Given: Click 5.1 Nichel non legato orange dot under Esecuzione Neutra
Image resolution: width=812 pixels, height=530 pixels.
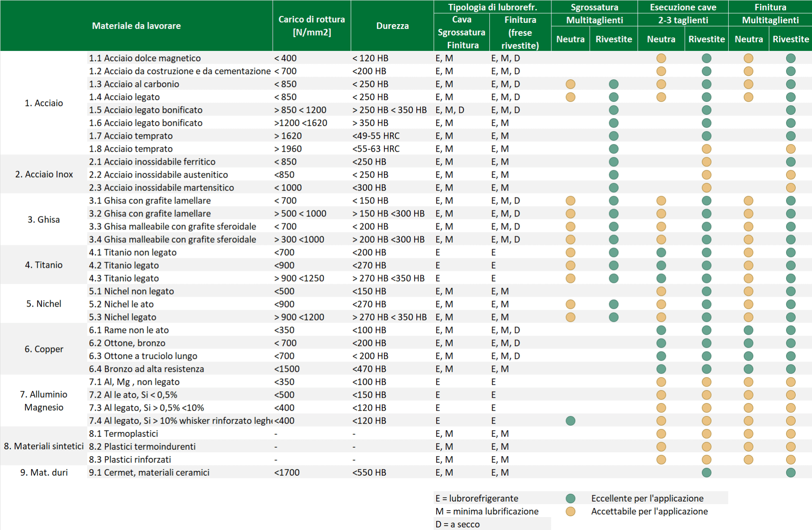Looking at the screenshot, I should [x=661, y=291].
